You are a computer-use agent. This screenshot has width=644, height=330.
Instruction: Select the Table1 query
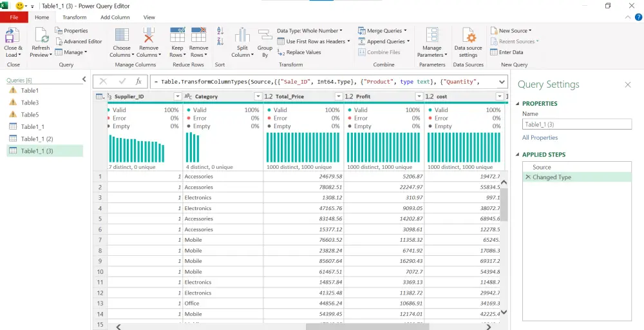pos(45,90)
